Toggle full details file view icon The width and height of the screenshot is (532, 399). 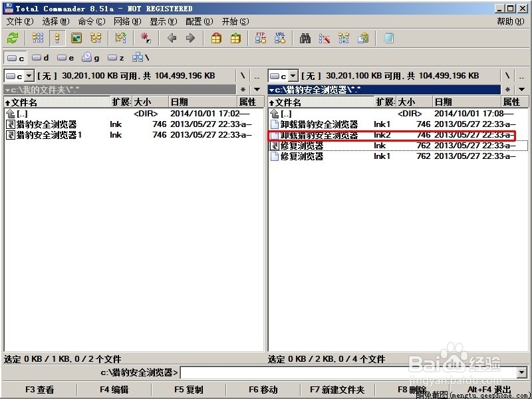(x=57, y=38)
